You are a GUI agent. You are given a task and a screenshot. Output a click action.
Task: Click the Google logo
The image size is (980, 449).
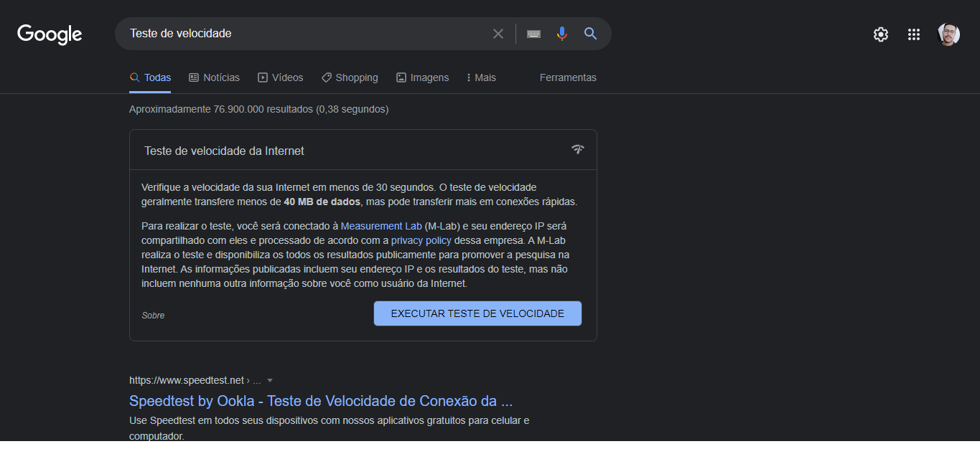click(x=50, y=34)
